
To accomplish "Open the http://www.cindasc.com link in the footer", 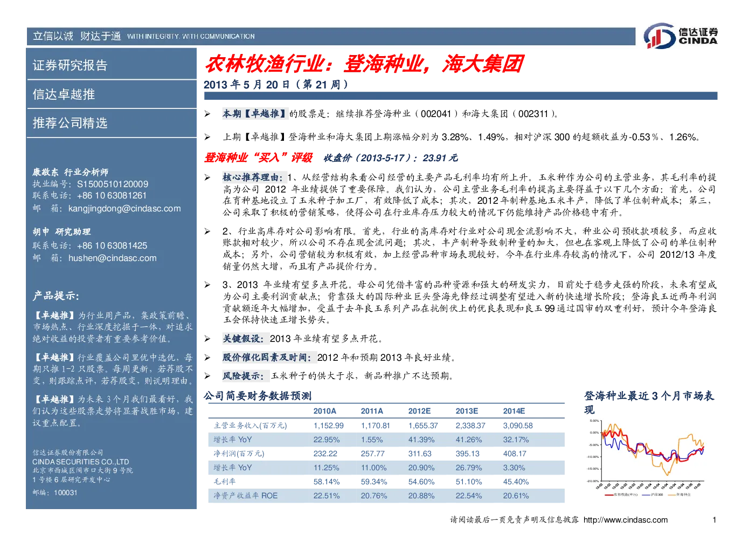I will (626, 520).
